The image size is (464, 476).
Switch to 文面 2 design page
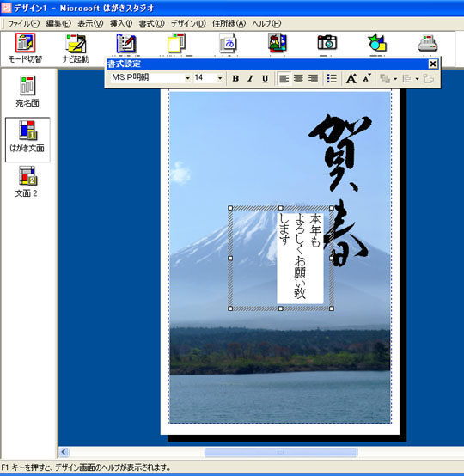point(27,181)
